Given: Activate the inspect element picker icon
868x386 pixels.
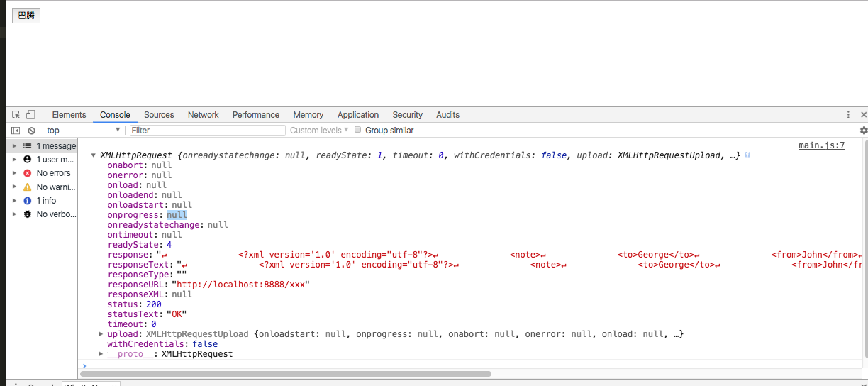Looking at the screenshot, I should click(16, 115).
